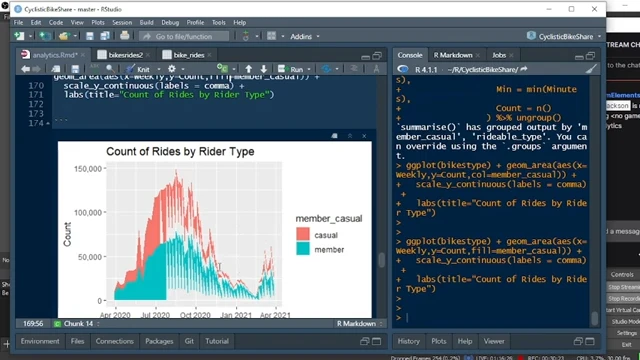Screen dimensions: 640x360
Task: Select the Git pane tab
Action: coord(189,341)
